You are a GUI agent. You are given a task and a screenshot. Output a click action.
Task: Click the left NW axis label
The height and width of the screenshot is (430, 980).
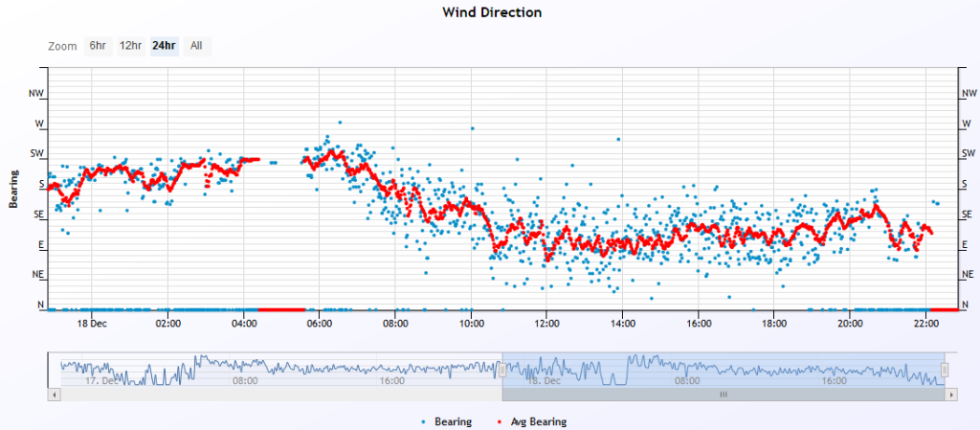tap(36, 93)
